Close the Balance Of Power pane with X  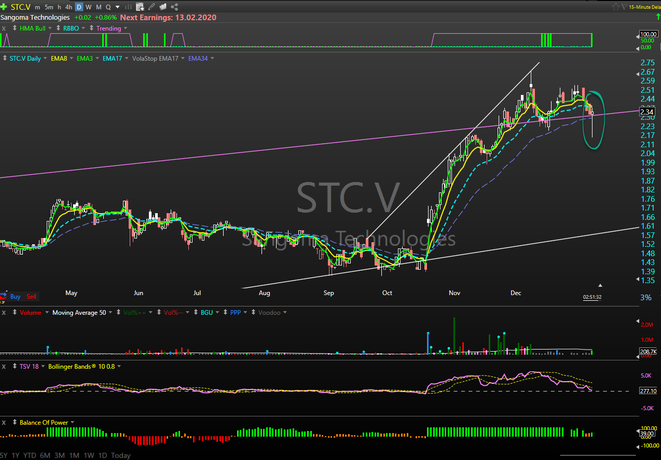click(x=3, y=422)
